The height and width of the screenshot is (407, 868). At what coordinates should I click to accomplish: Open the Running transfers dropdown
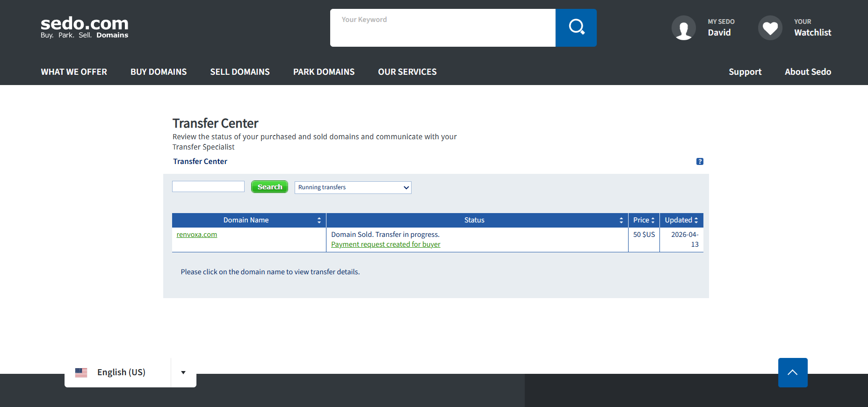(x=353, y=187)
